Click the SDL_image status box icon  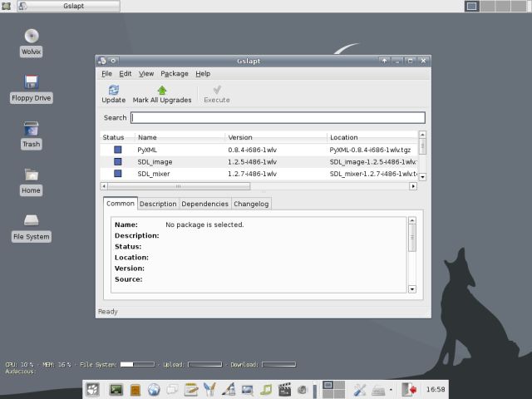point(118,161)
